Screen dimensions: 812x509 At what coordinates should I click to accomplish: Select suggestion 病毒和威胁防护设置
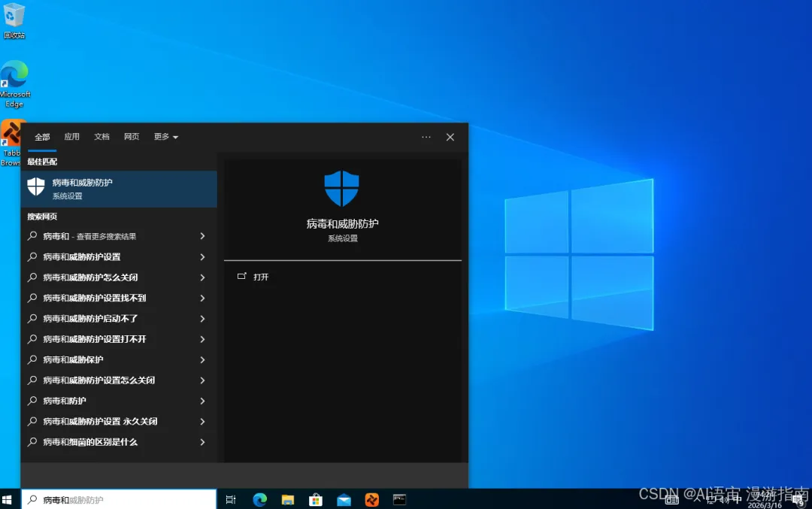(119, 257)
